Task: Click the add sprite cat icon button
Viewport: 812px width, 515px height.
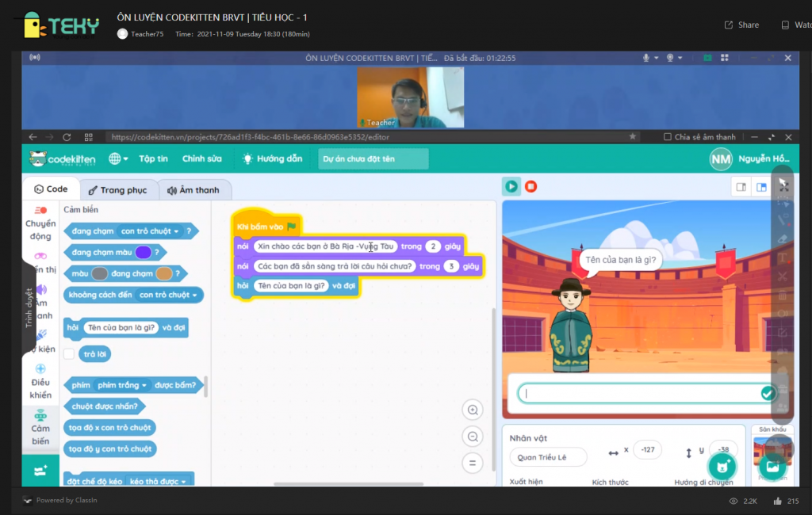Action: pyautogui.click(x=722, y=466)
